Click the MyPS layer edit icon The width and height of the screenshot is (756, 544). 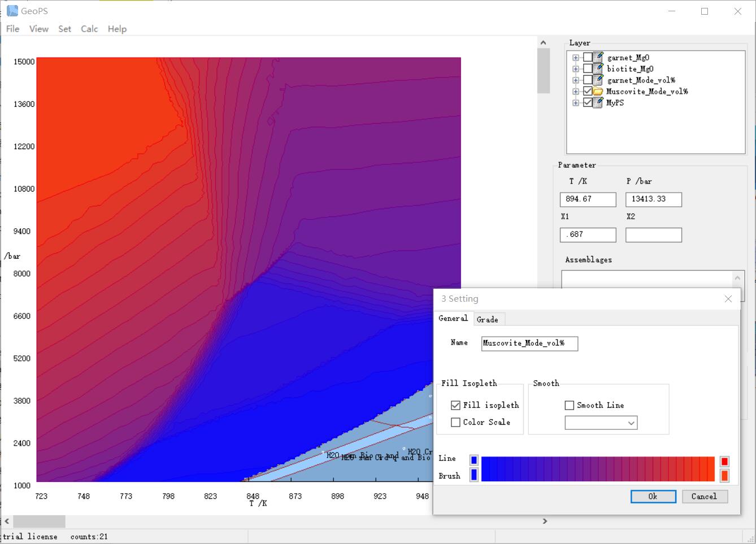pyautogui.click(x=598, y=102)
